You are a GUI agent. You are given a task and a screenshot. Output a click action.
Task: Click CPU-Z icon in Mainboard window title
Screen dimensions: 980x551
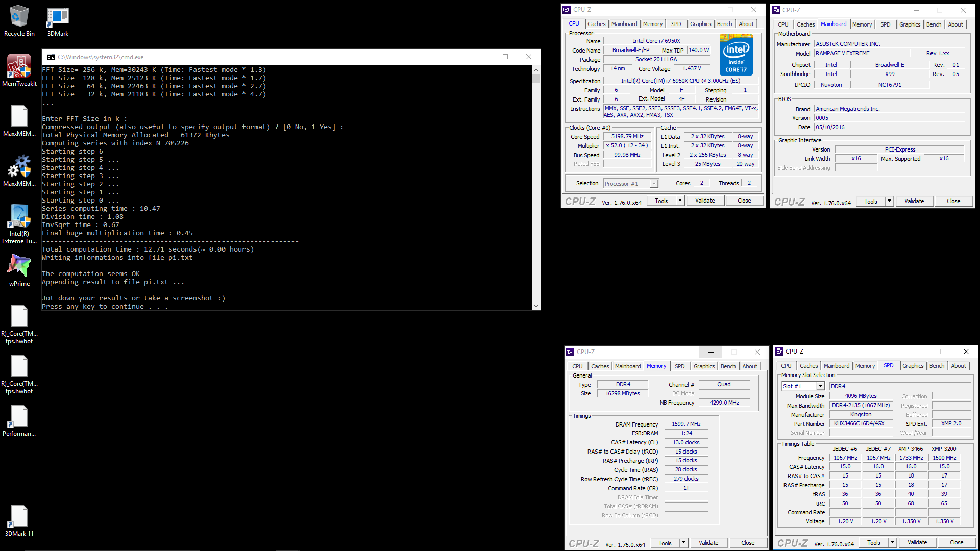[776, 10]
